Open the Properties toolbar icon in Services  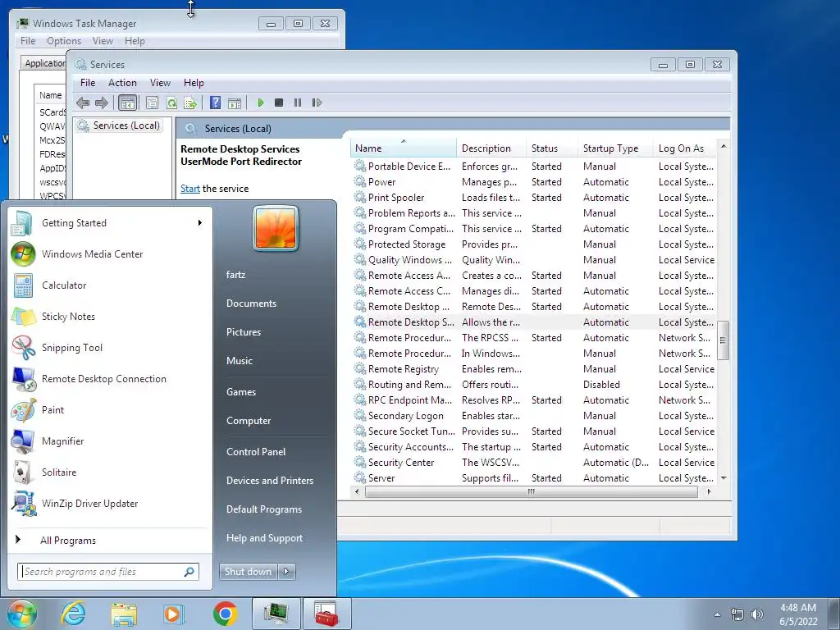tap(152, 103)
